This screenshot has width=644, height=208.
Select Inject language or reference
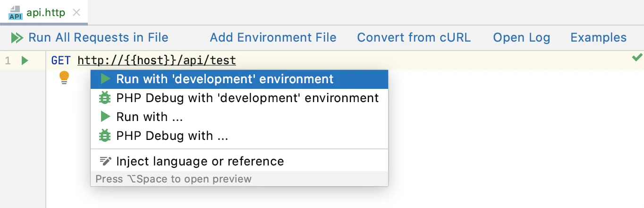(200, 161)
